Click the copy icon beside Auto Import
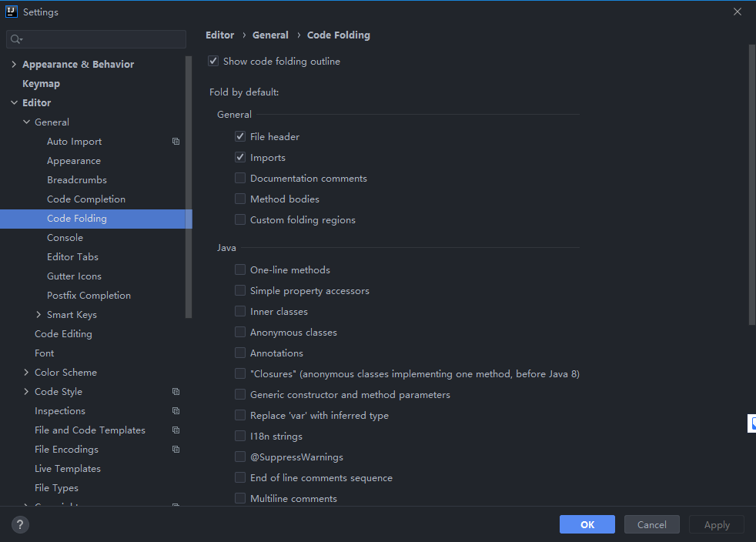 [176, 142]
